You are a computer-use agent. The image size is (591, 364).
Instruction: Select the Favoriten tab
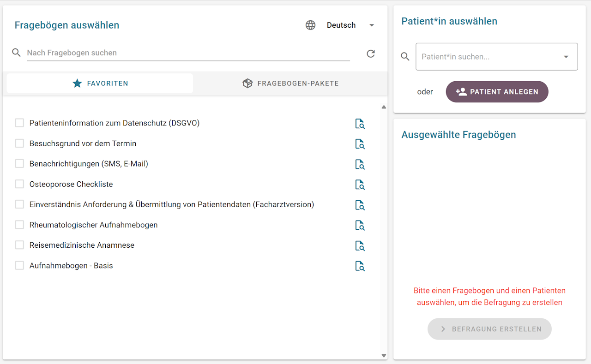[x=100, y=84]
